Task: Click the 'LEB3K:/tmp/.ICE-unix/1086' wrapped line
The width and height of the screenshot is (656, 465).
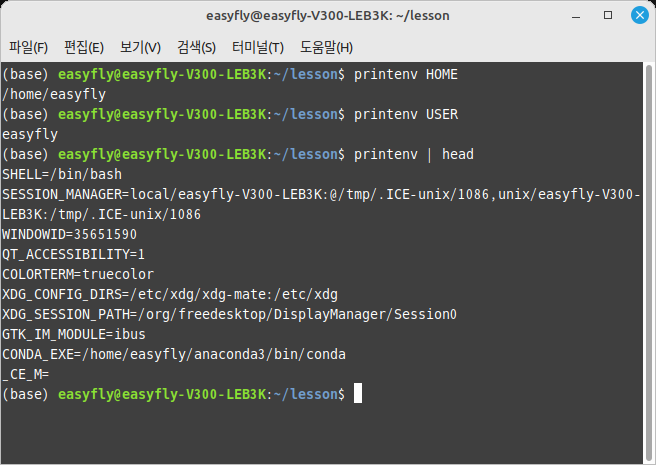Action: (102, 215)
